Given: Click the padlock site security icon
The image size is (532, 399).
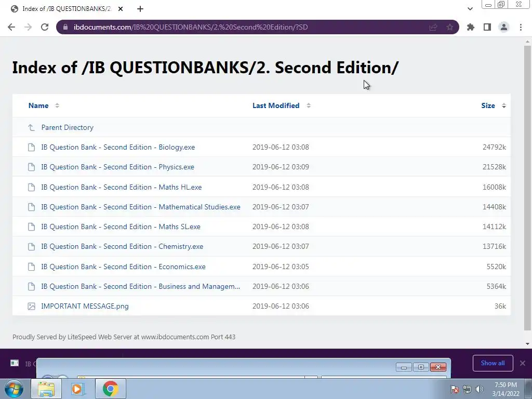Looking at the screenshot, I should pyautogui.click(x=65, y=27).
